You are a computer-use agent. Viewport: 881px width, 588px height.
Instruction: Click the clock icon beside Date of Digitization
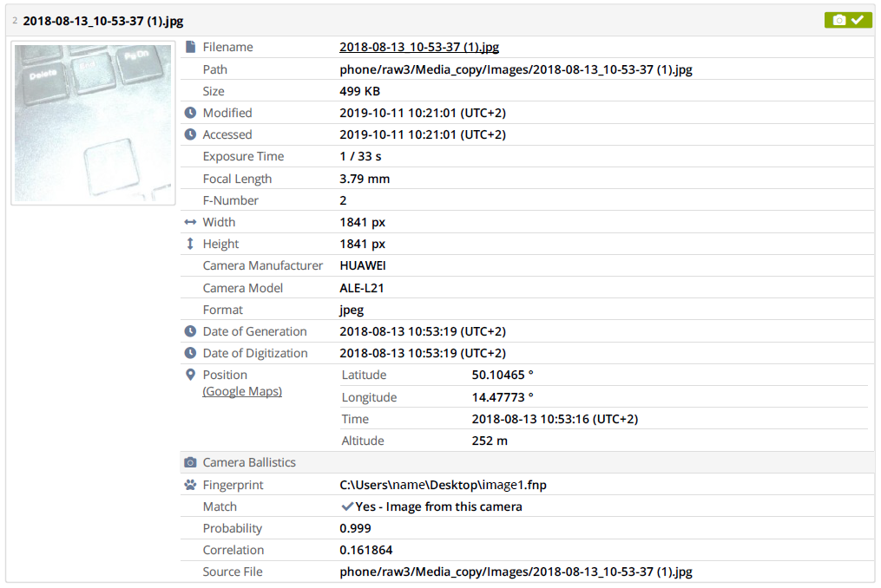pyautogui.click(x=191, y=353)
